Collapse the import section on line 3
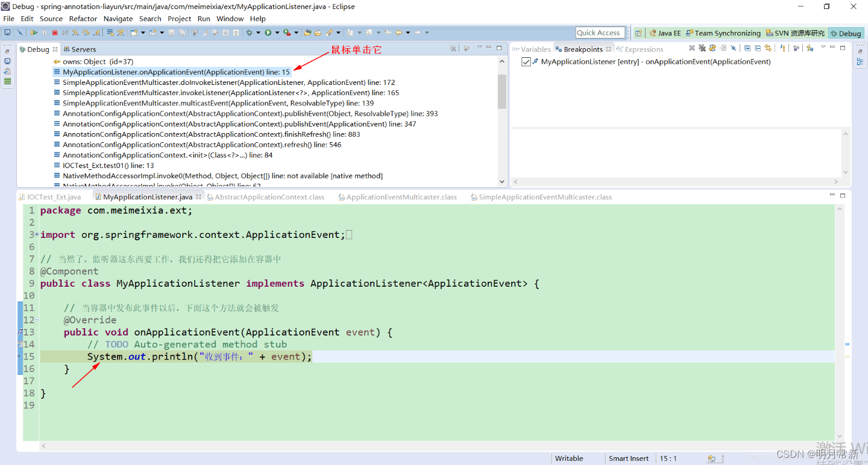The height and width of the screenshot is (465, 868). (37, 234)
